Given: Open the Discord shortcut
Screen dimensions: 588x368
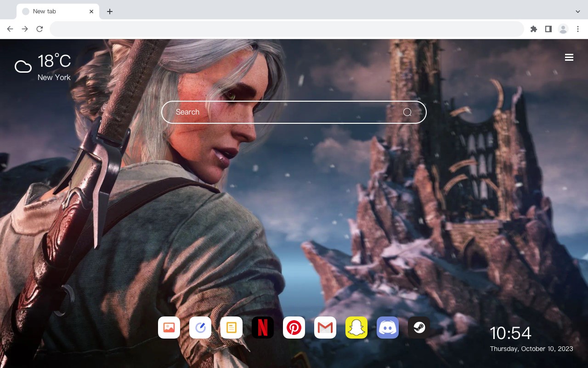Looking at the screenshot, I should pyautogui.click(x=388, y=328).
